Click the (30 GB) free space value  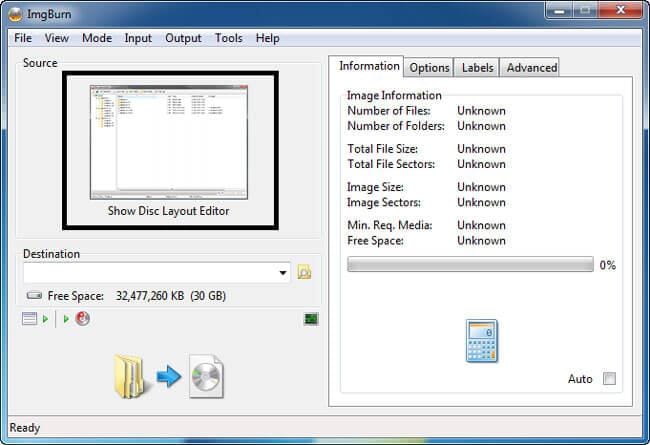click(208, 296)
